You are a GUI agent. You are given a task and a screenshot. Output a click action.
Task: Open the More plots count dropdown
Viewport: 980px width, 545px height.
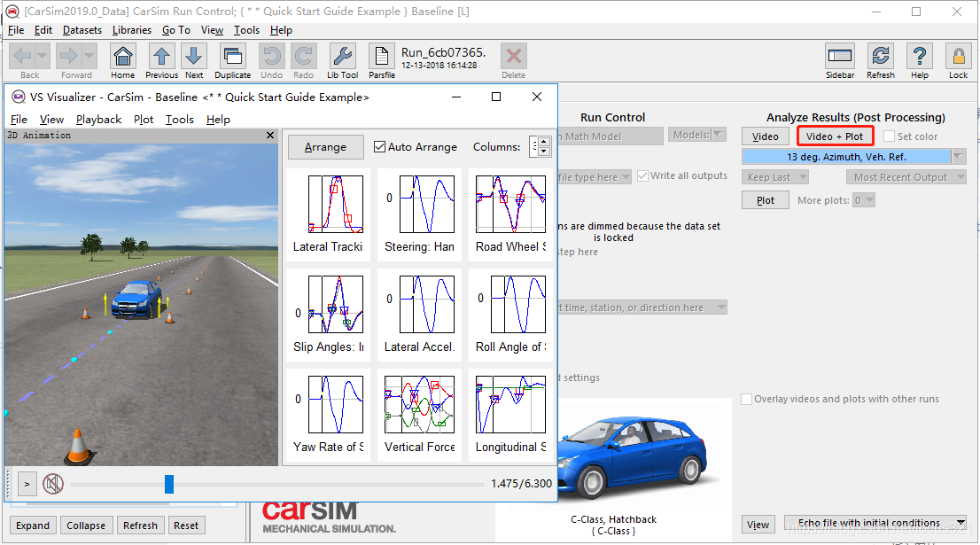click(864, 200)
